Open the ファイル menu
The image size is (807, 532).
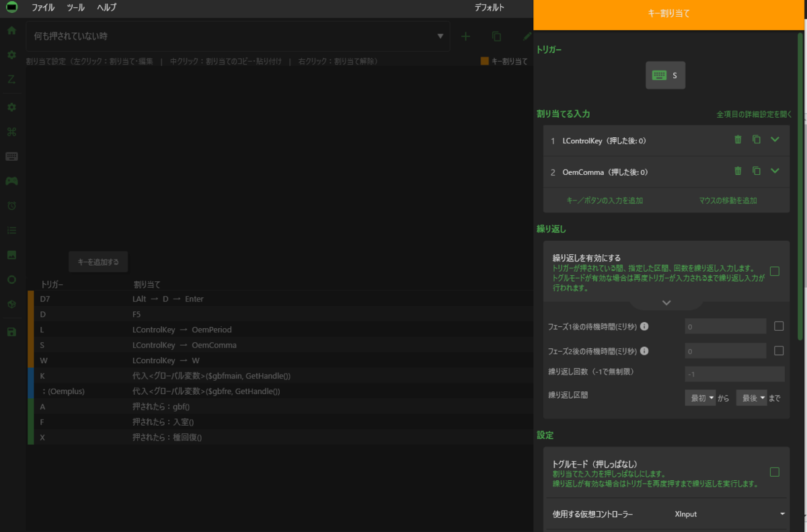click(x=43, y=7)
